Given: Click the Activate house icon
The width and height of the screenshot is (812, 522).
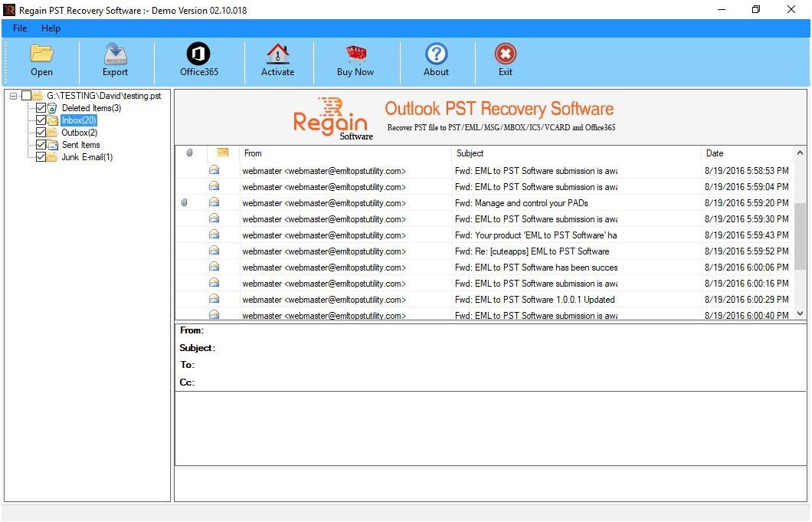Looking at the screenshot, I should click(277, 54).
